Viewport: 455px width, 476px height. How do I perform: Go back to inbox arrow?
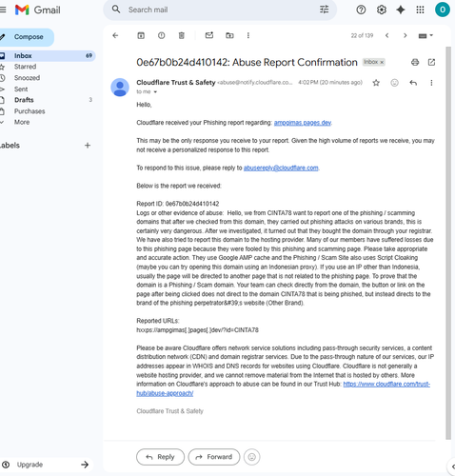click(115, 35)
